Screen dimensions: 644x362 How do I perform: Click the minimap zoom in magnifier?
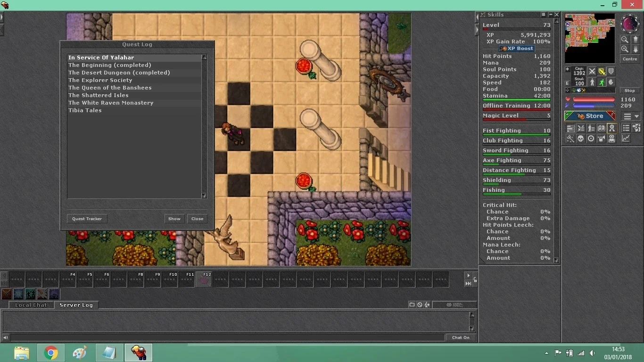click(x=625, y=49)
